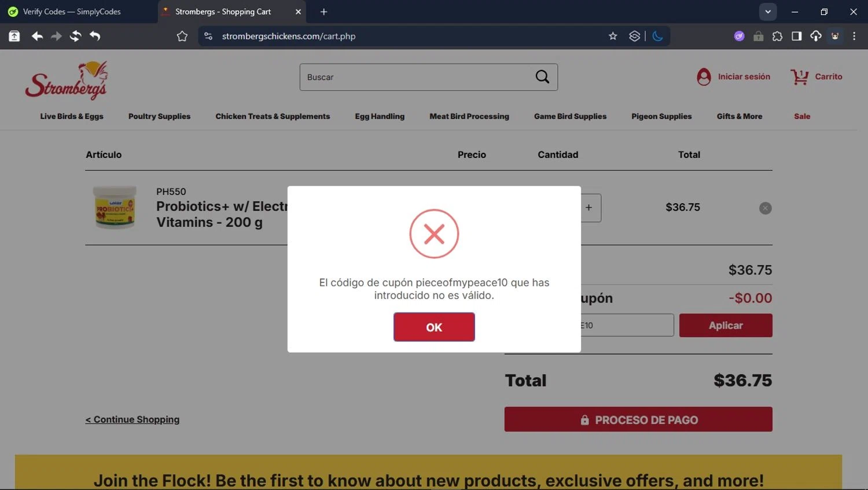Close the Strombergs Shopping Cart tab
Screen dimensions: 868x490
[298, 12]
